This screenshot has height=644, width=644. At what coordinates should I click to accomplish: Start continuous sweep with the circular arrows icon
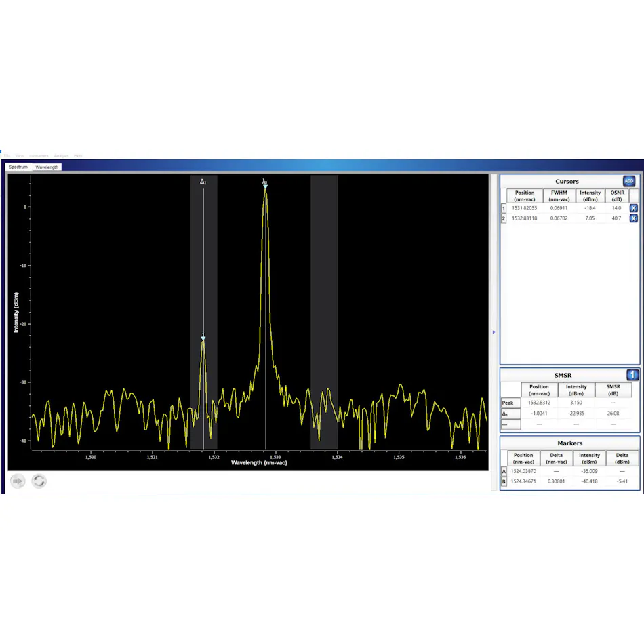(39, 481)
